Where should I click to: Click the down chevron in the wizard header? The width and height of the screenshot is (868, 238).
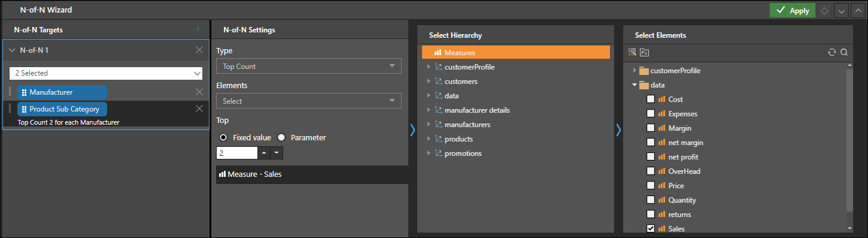coord(841,10)
